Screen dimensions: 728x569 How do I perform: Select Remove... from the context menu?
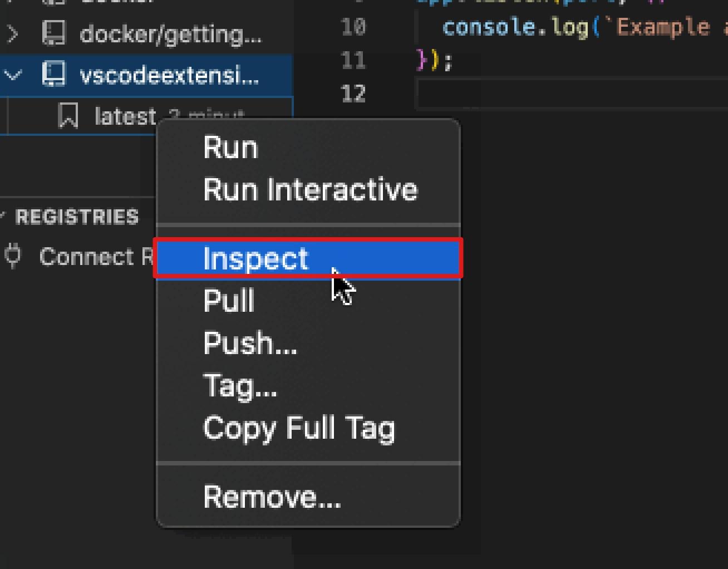[272, 497]
